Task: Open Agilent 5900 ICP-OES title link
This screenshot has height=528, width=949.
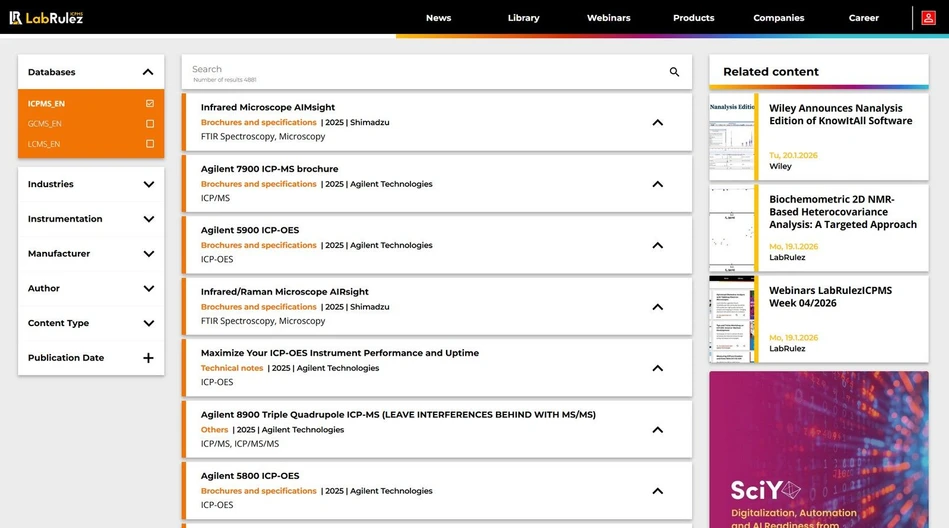Action: click(250, 230)
